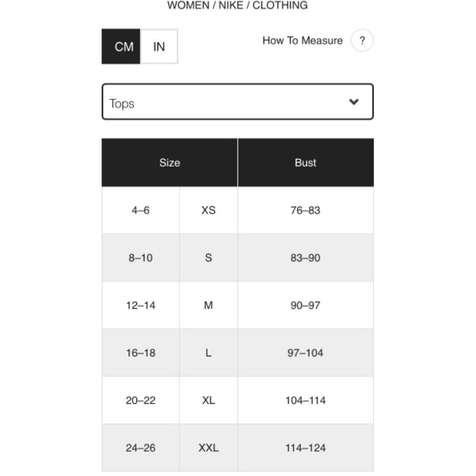Expand the dropdown chevron arrow
Viewport: 476px width, 476px height.
tap(353, 102)
